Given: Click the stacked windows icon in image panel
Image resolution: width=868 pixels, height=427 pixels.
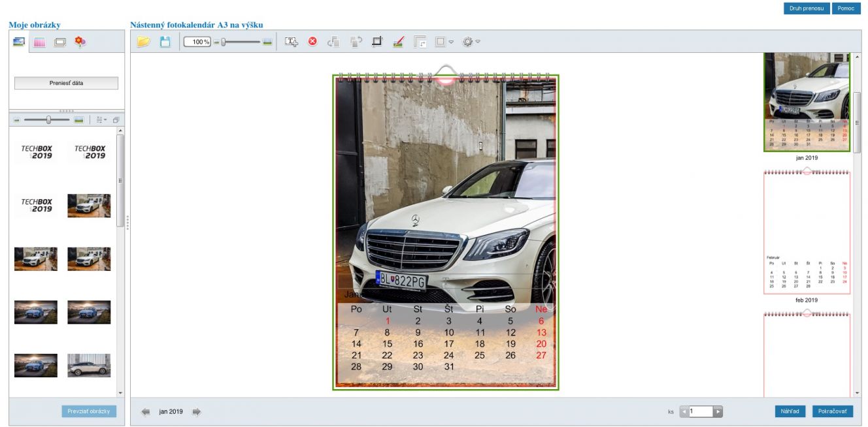Looking at the screenshot, I should click(116, 120).
